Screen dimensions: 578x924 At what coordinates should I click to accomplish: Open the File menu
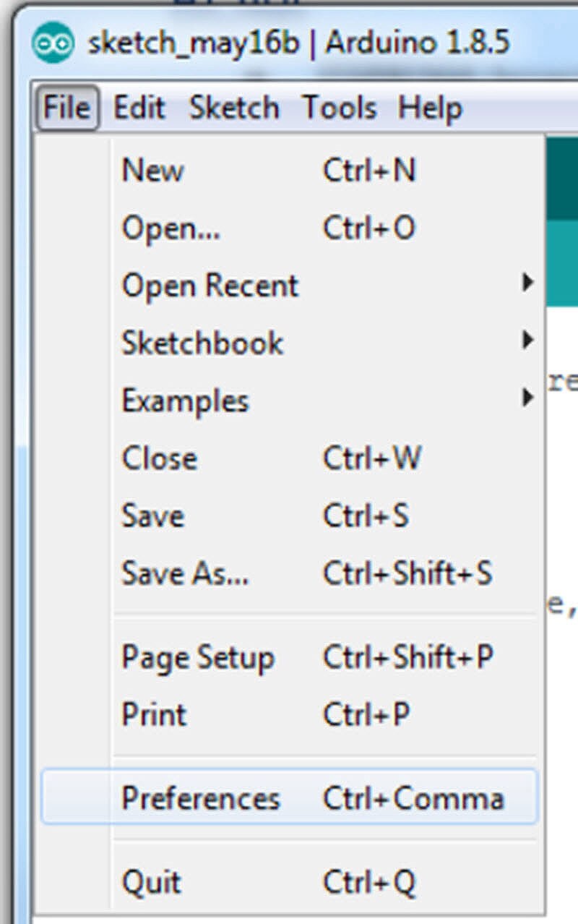(x=67, y=108)
